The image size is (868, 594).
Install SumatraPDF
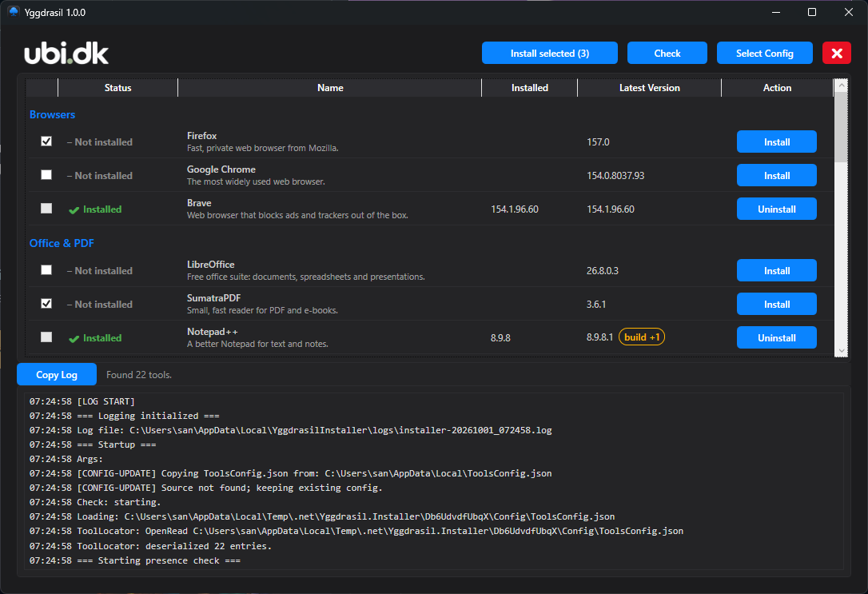click(x=777, y=304)
